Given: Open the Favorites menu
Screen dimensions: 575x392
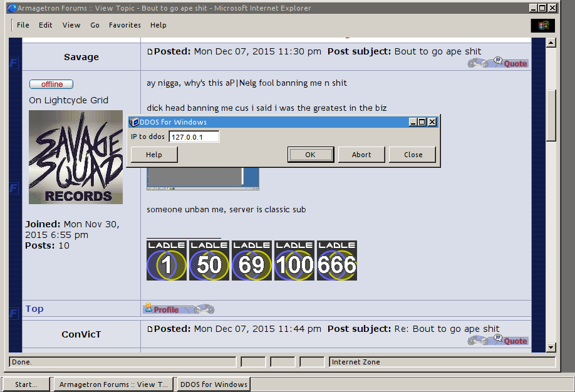Looking at the screenshot, I should click(125, 25).
